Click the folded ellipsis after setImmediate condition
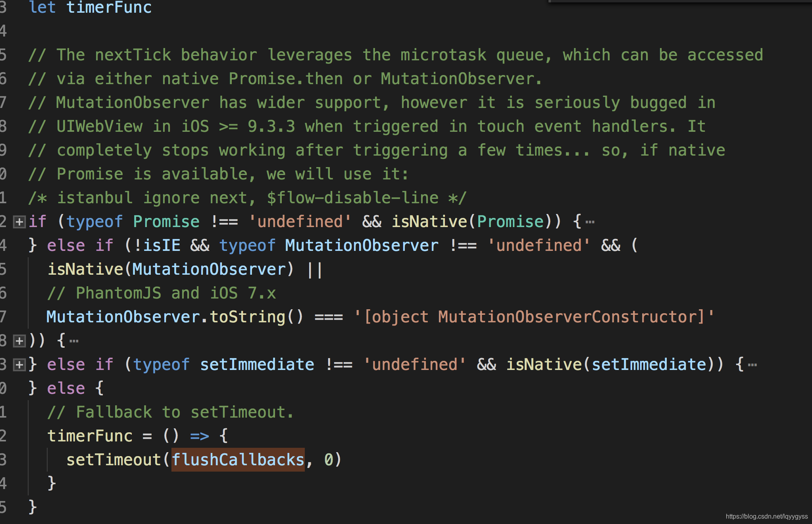The width and height of the screenshot is (812, 524). (752, 365)
